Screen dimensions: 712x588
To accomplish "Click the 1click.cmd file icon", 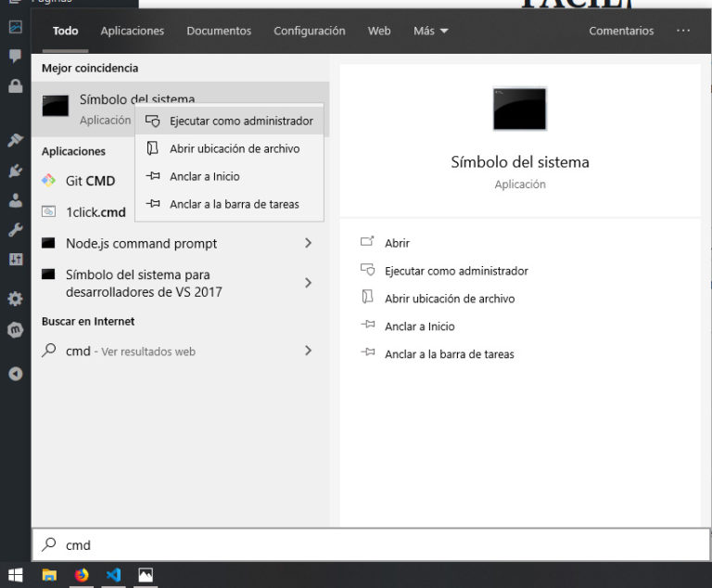I will (48, 211).
